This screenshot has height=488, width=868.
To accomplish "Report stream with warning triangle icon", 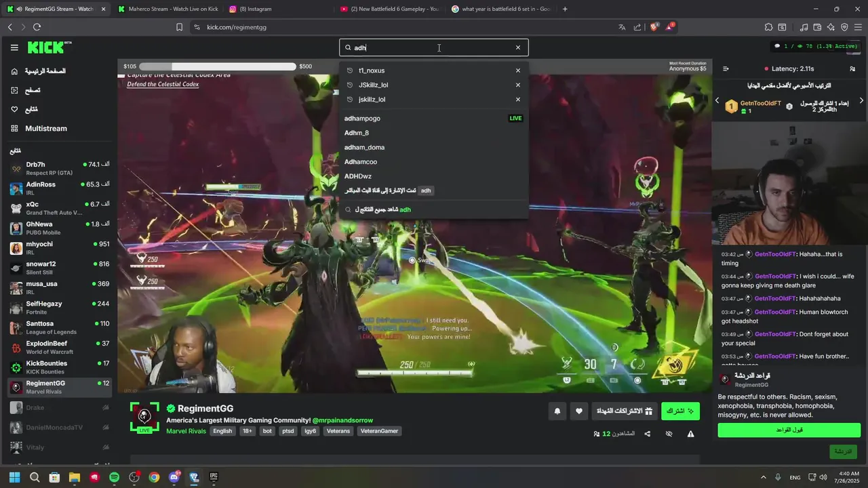I will point(691,434).
